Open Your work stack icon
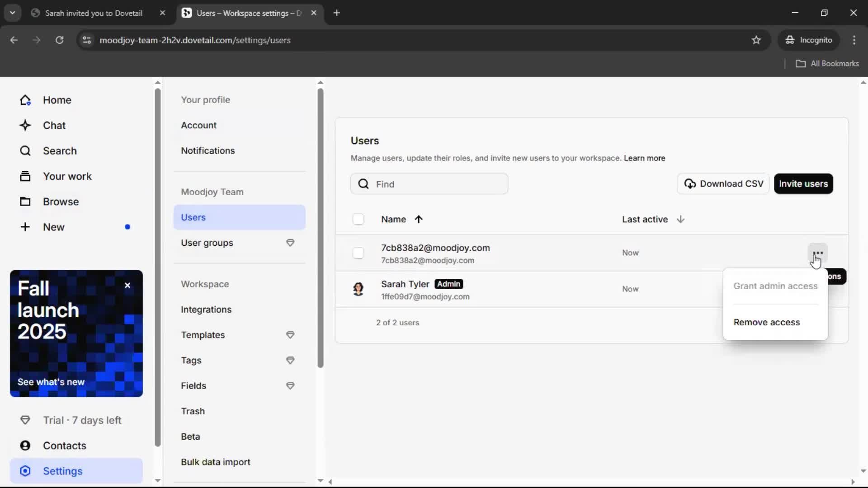This screenshot has width=868, height=488. pyautogui.click(x=25, y=176)
